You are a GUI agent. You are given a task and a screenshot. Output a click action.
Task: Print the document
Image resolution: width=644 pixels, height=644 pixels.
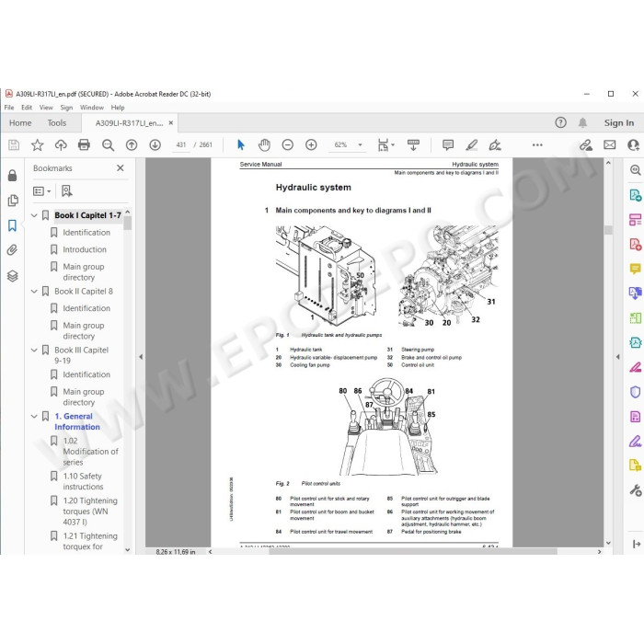pyautogui.click(x=85, y=145)
